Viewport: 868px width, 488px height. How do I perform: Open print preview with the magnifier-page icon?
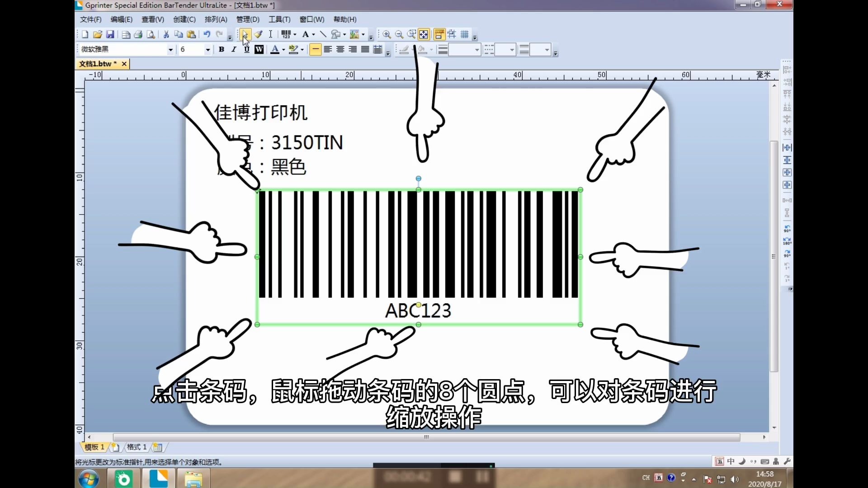[x=151, y=34]
